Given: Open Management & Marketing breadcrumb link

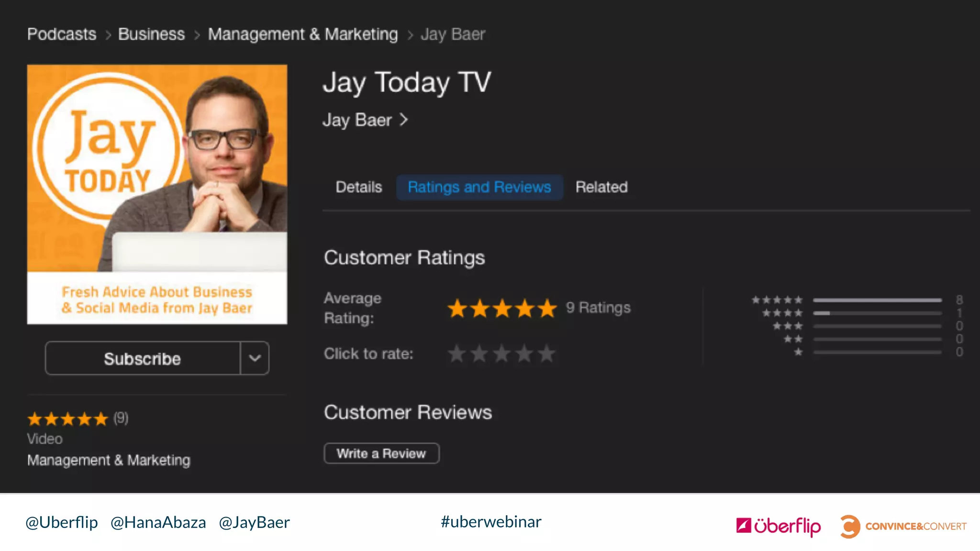Looking at the screenshot, I should point(303,34).
